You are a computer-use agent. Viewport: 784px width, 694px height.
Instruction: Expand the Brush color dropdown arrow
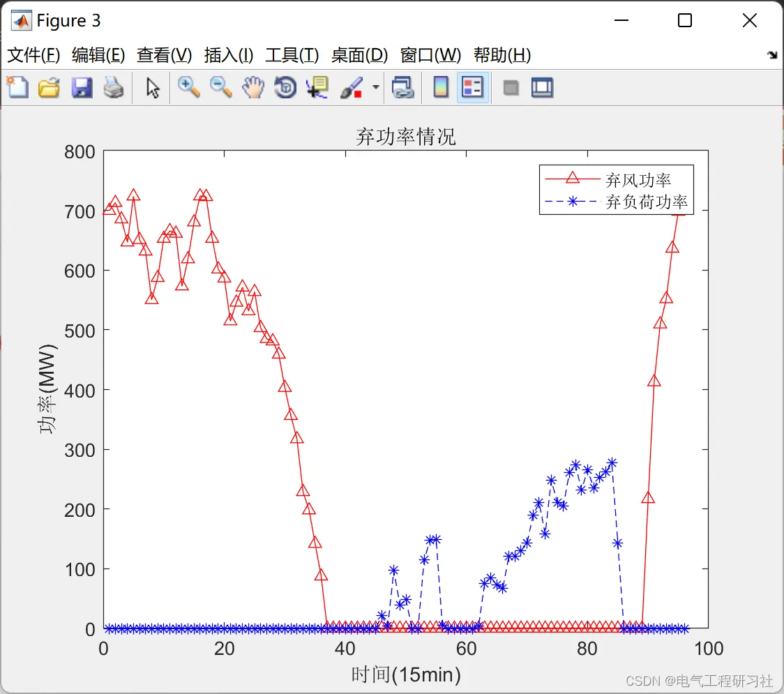pos(375,87)
